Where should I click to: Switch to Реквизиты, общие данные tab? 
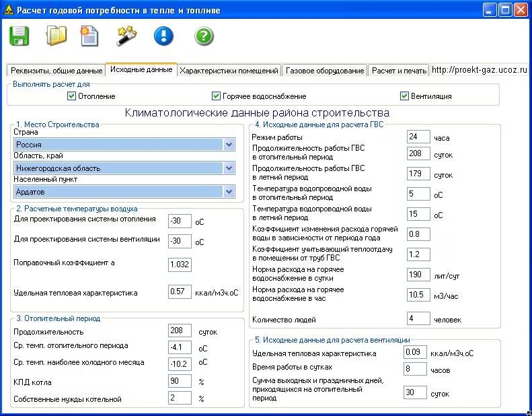[56, 71]
